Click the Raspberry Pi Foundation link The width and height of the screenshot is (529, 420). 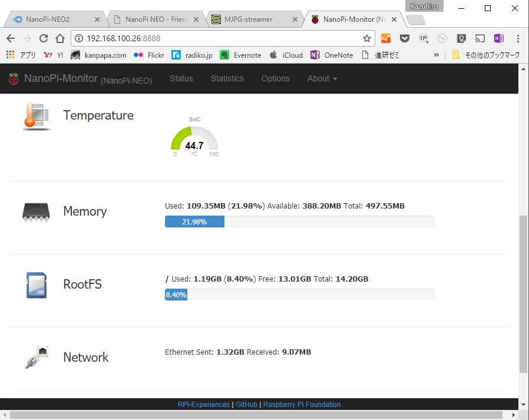[302, 405]
